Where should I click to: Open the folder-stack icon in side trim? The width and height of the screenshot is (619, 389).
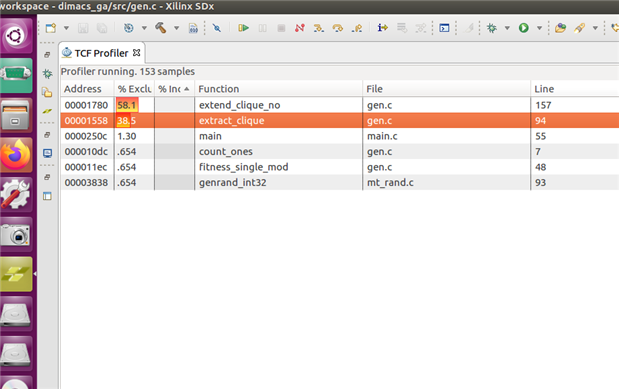(x=47, y=92)
